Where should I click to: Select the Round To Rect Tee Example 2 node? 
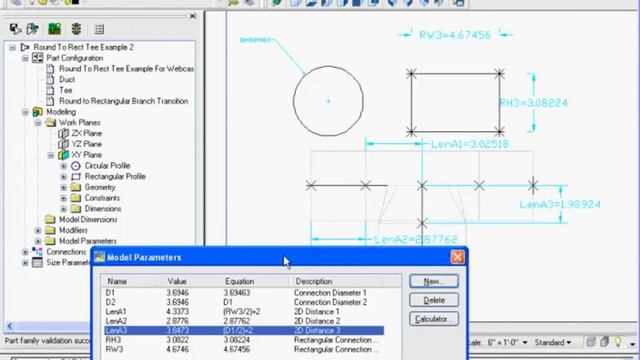tap(83, 47)
